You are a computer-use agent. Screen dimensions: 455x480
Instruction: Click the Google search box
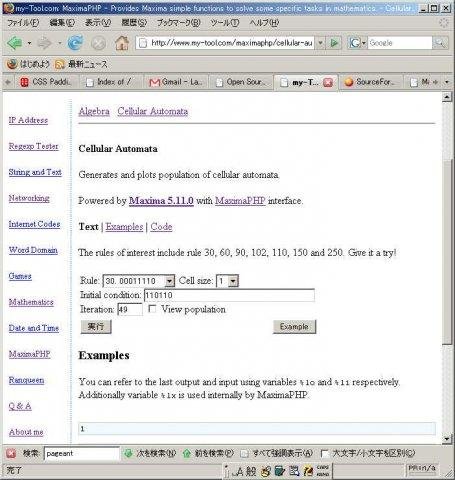pyautogui.click(x=400, y=43)
